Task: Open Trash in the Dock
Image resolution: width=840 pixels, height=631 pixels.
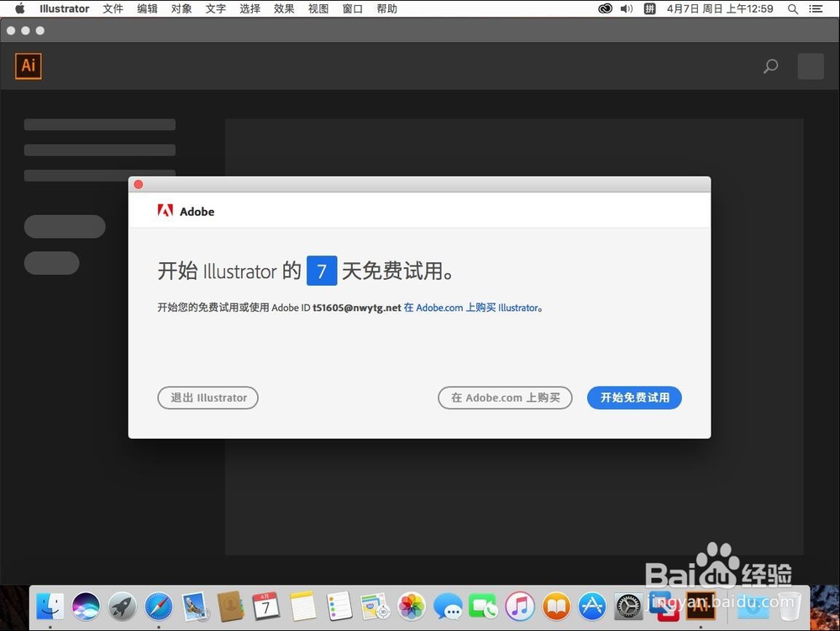Action: [x=789, y=607]
